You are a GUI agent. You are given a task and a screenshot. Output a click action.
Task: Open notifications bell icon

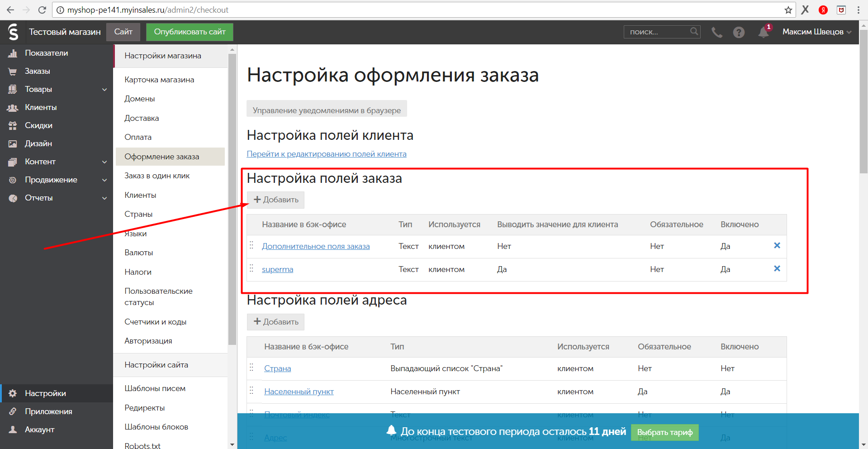(x=764, y=32)
